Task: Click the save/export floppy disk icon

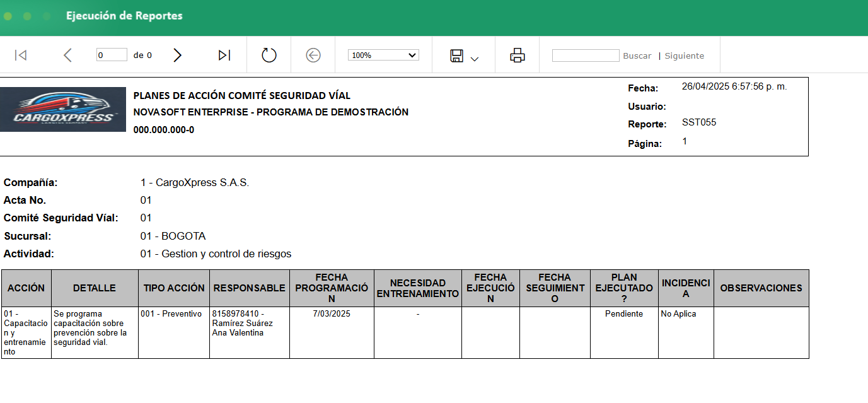Action: (x=457, y=55)
